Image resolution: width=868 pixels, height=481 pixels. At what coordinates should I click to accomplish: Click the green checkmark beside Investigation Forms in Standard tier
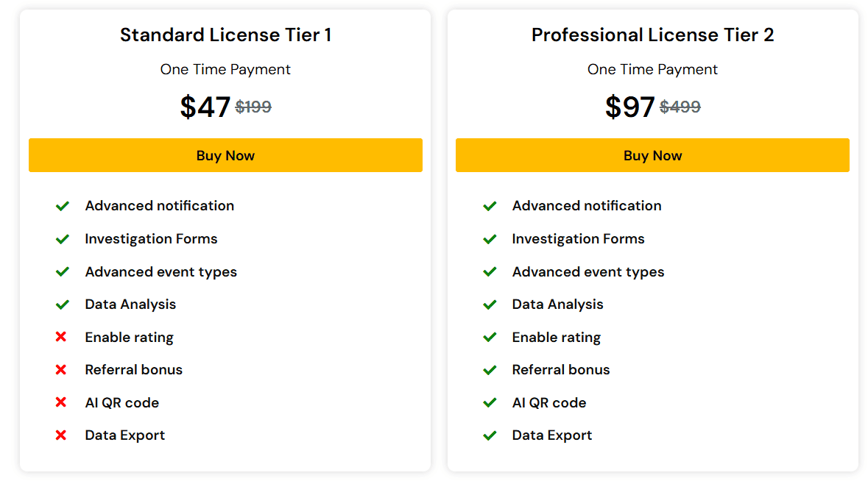(x=63, y=238)
